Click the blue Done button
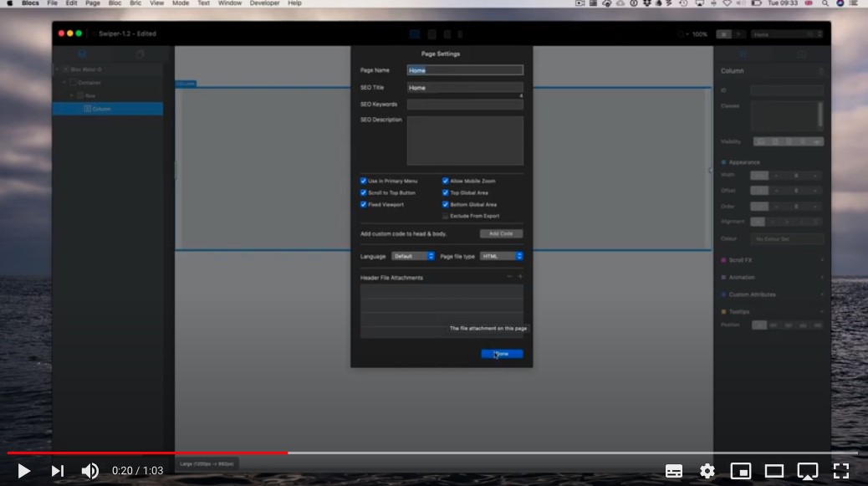 tap(502, 354)
